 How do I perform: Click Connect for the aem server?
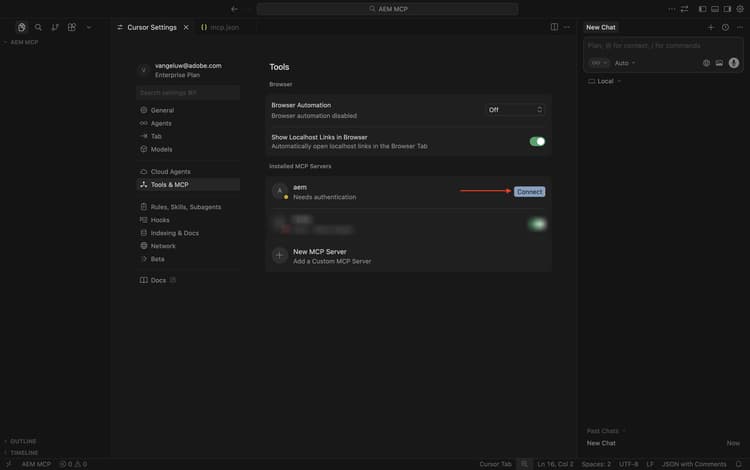pyautogui.click(x=529, y=192)
